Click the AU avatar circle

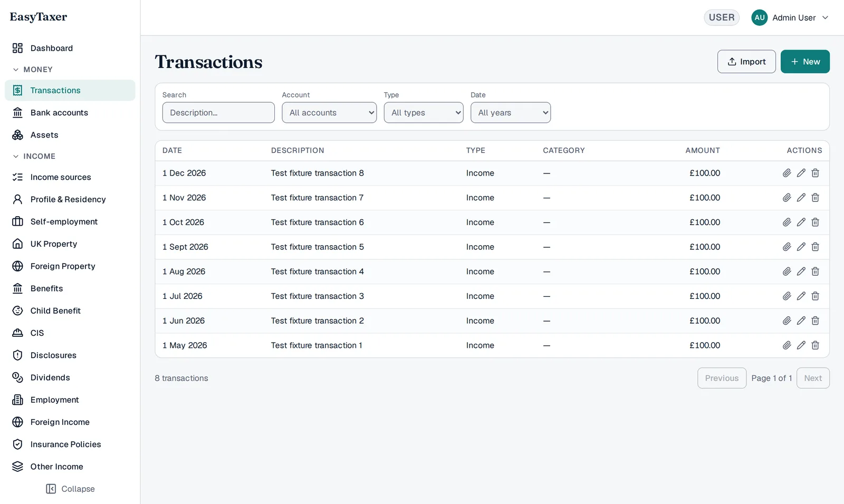click(760, 17)
